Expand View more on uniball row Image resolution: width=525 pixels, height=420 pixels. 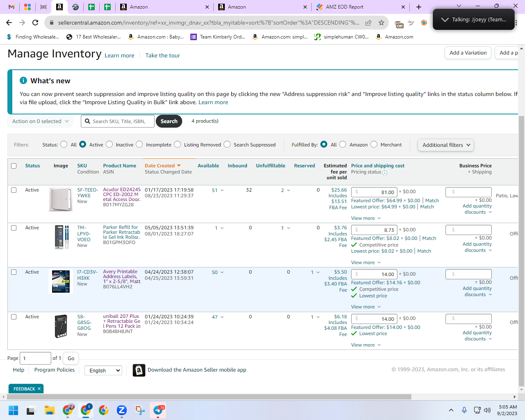[x=366, y=345]
